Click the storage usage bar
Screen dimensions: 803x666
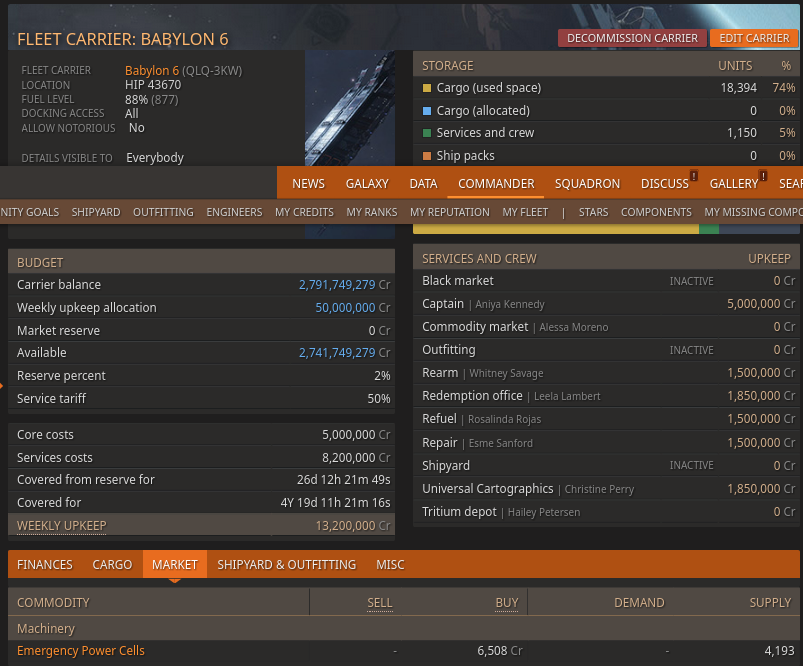point(606,229)
